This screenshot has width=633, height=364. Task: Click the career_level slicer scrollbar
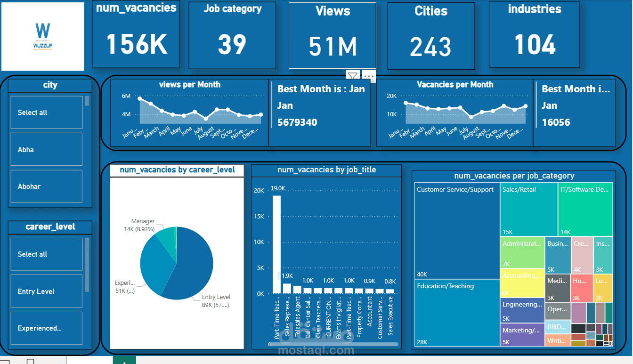click(x=87, y=265)
